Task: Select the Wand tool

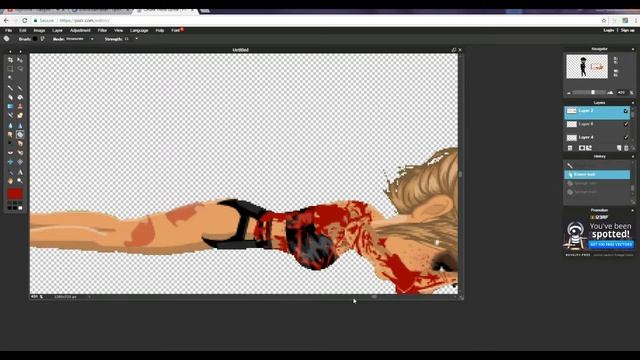Action: (x=10, y=78)
